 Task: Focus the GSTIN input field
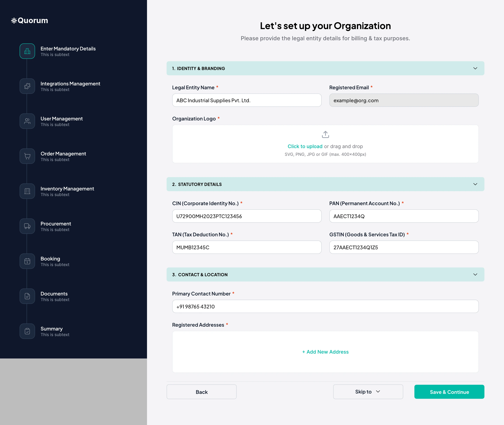pyautogui.click(x=404, y=247)
